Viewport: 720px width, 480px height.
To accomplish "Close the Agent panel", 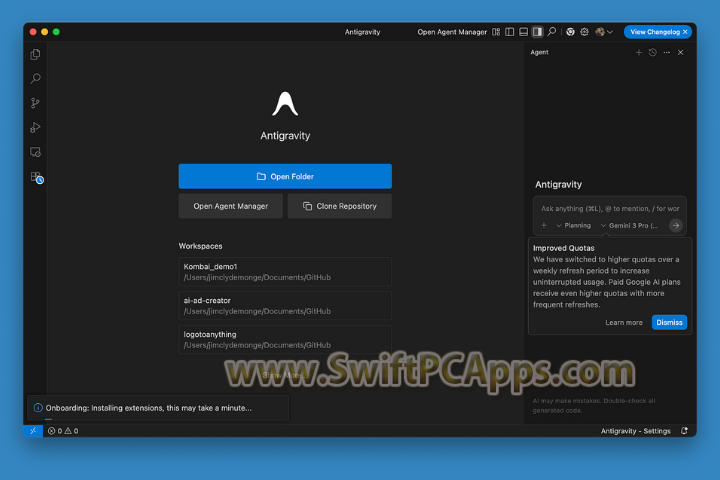I will coord(681,52).
